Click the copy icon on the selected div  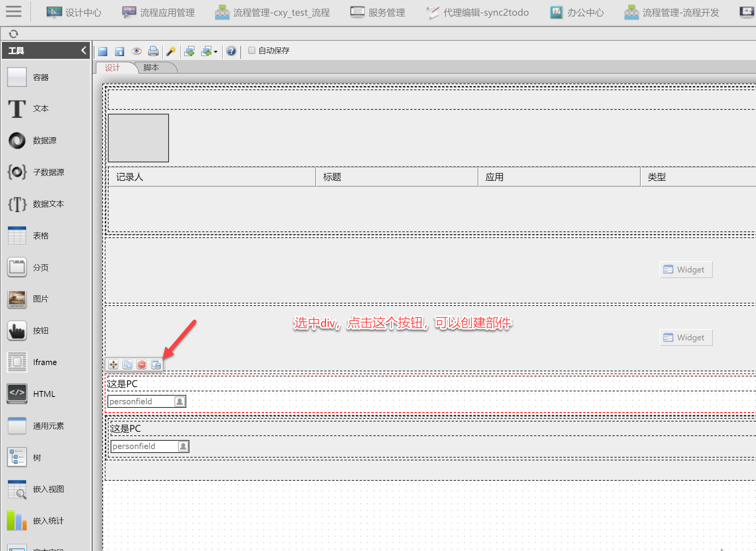[127, 365]
